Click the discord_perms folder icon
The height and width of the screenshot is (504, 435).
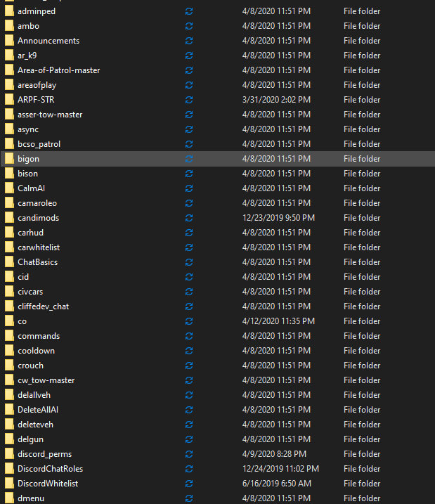(9, 455)
